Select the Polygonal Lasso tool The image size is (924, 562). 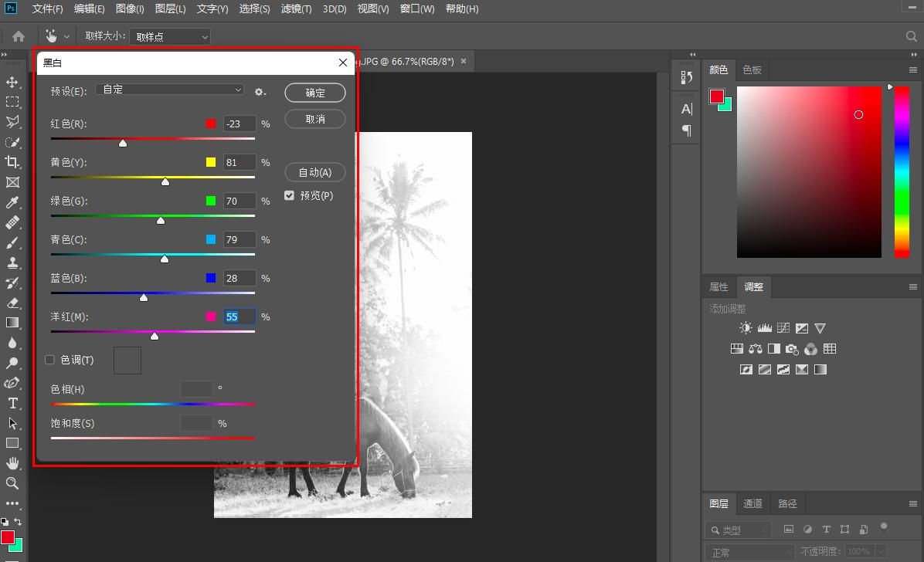[12, 122]
